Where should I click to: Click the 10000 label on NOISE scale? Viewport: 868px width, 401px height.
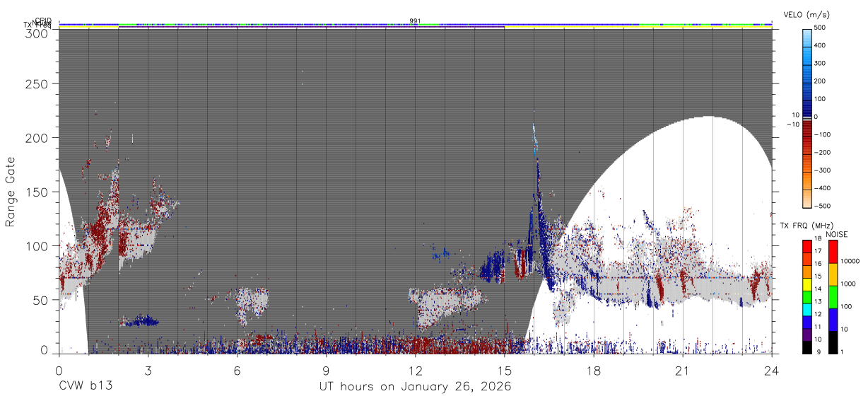click(851, 261)
